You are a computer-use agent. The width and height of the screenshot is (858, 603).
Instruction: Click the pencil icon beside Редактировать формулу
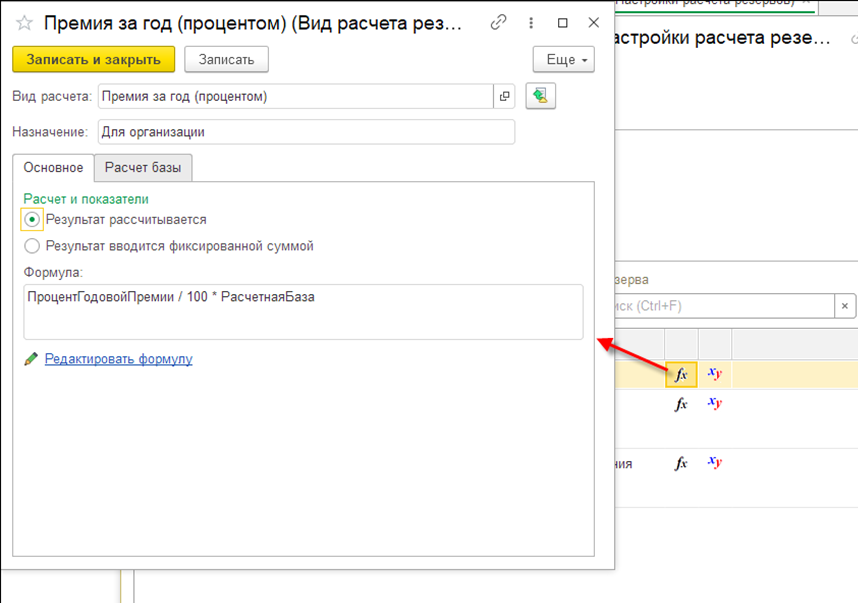[31, 358]
